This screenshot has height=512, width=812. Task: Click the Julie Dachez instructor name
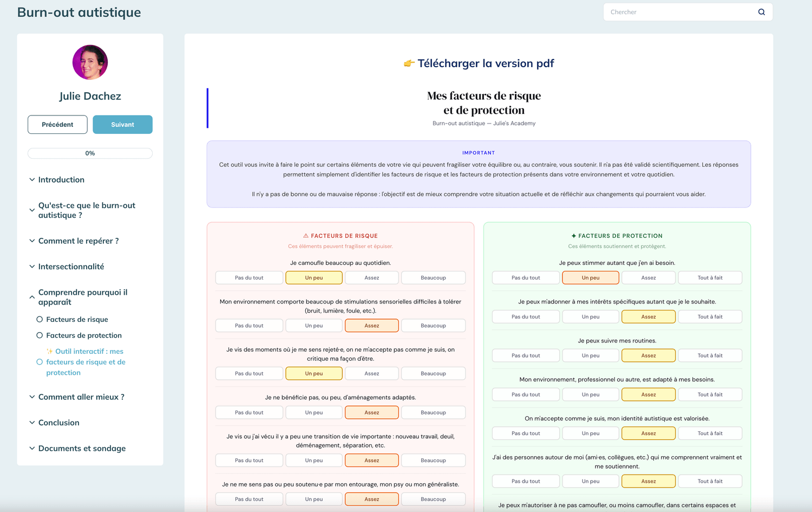90,96
